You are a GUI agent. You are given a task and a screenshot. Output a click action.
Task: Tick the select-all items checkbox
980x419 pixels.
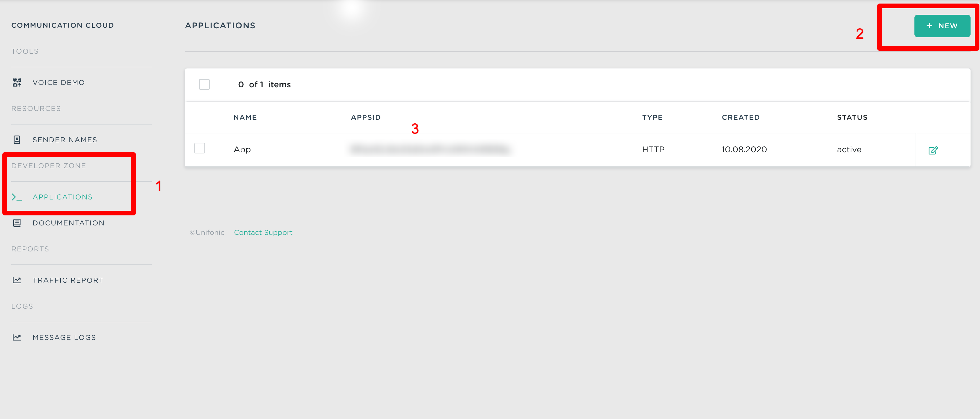coord(204,84)
